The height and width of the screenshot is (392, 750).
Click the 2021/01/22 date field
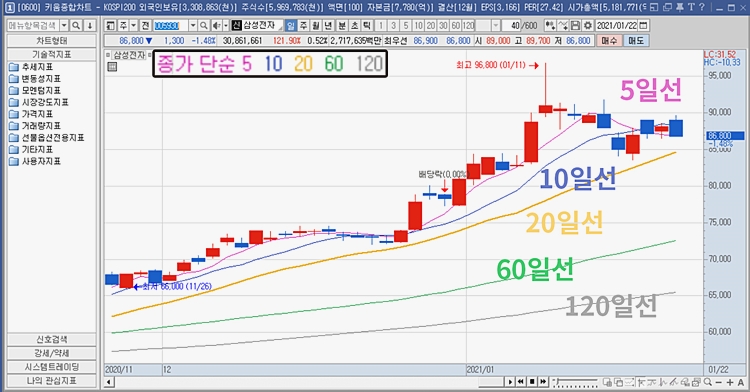click(x=617, y=25)
